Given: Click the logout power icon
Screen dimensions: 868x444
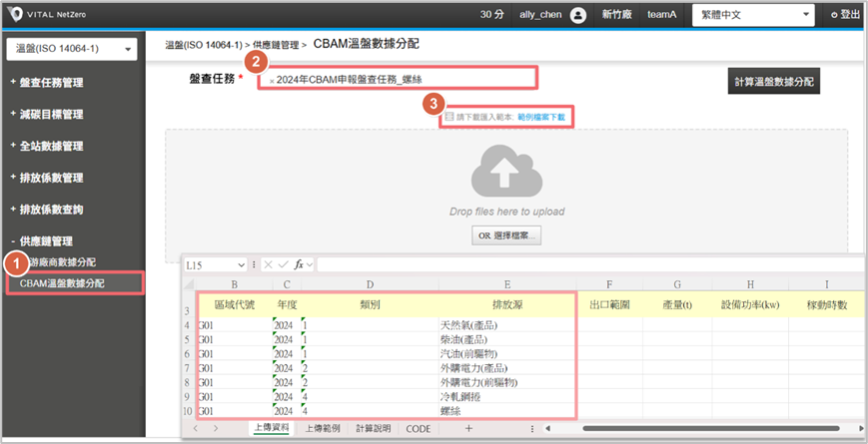Looking at the screenshot, I should click(x=834, y=15).
